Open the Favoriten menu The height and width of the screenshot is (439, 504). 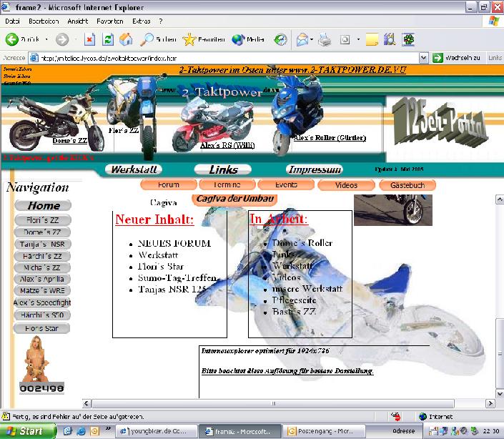coord(110,21)
